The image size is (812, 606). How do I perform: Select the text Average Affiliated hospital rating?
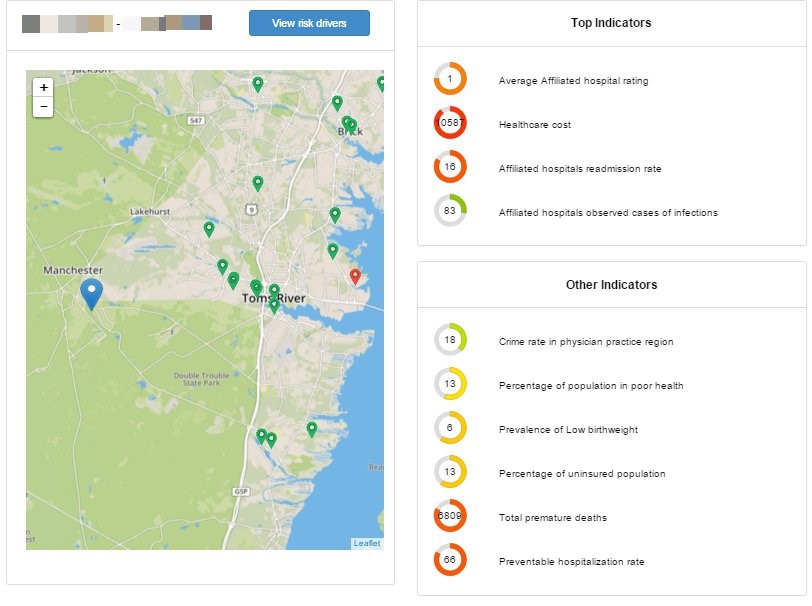click(573, 81)
